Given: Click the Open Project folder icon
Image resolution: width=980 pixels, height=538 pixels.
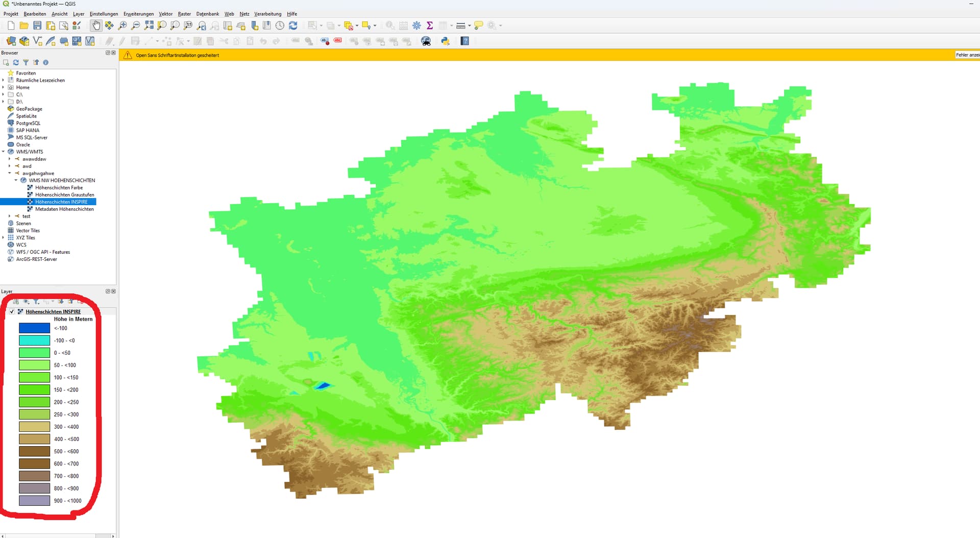Looking at the screenshot, I should click(24, 26).
